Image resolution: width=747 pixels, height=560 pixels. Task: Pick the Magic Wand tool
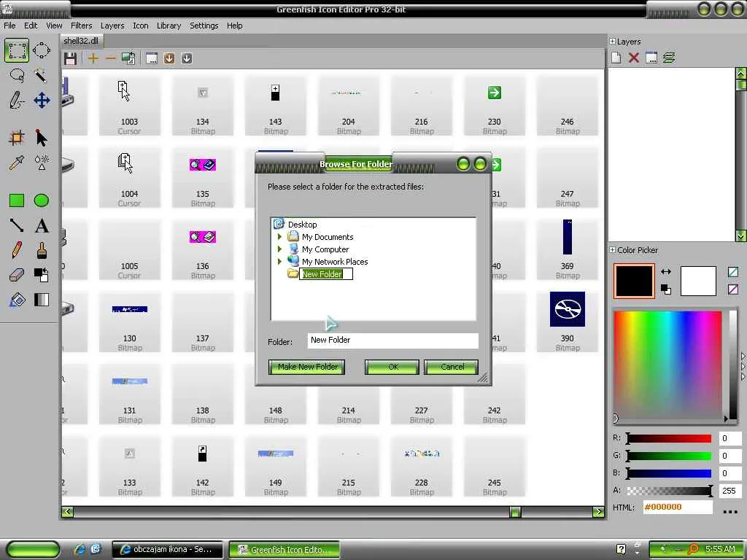click(x=42, y=75)
